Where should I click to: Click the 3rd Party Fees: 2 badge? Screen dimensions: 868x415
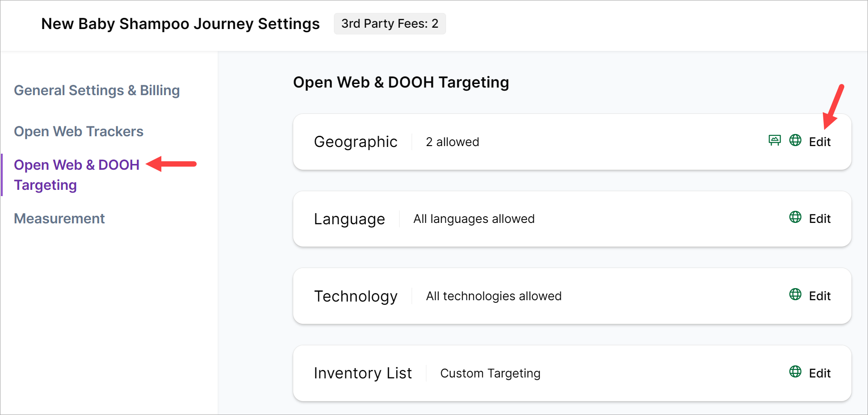pyautogui.click(x=389, y=24)
